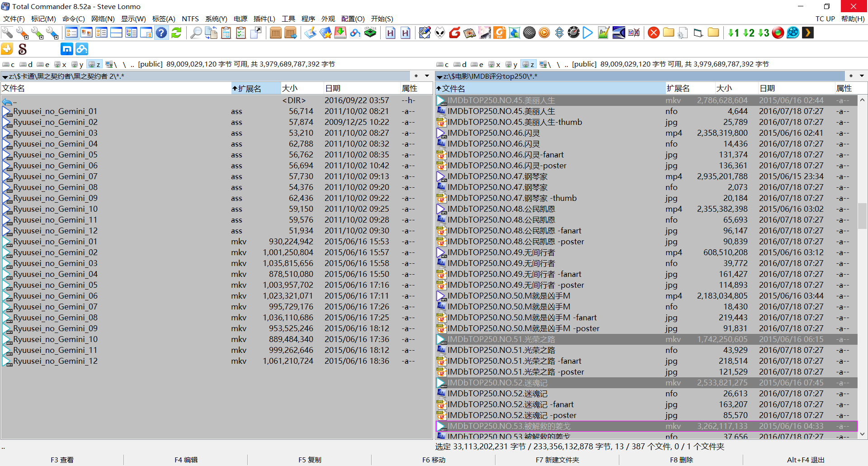
Task: Sort right panel by 文件名 column
Action: pos(550,89)
